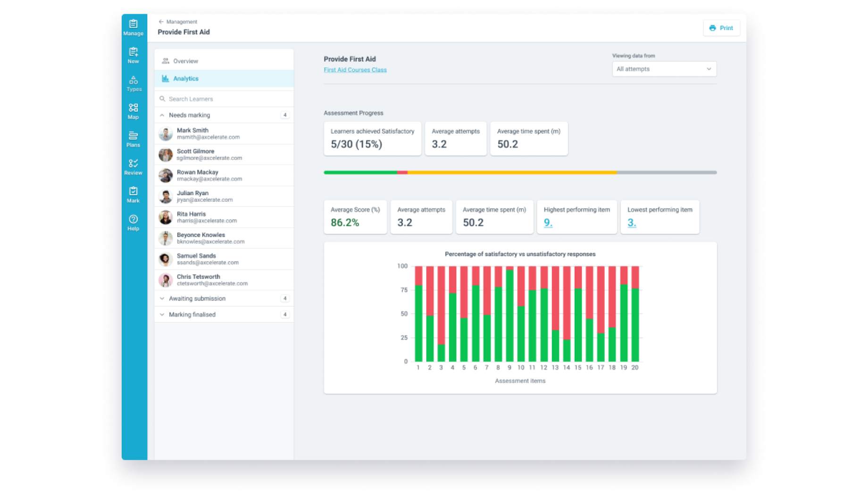The height and width of the screenshot is (495, 868).
Task: Select the Analytics tab
Action: pyautogui.click(x=224, y=78)
